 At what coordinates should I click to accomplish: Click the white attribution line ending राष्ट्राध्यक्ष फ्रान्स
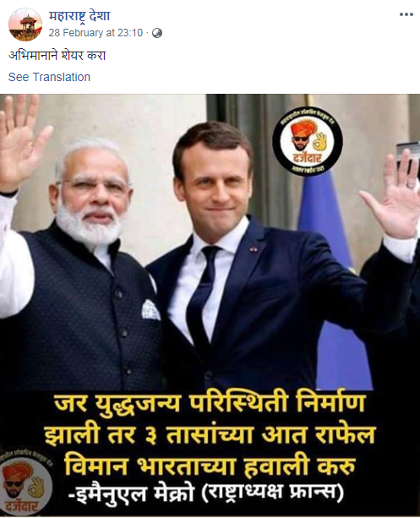[x=206, y=493]
